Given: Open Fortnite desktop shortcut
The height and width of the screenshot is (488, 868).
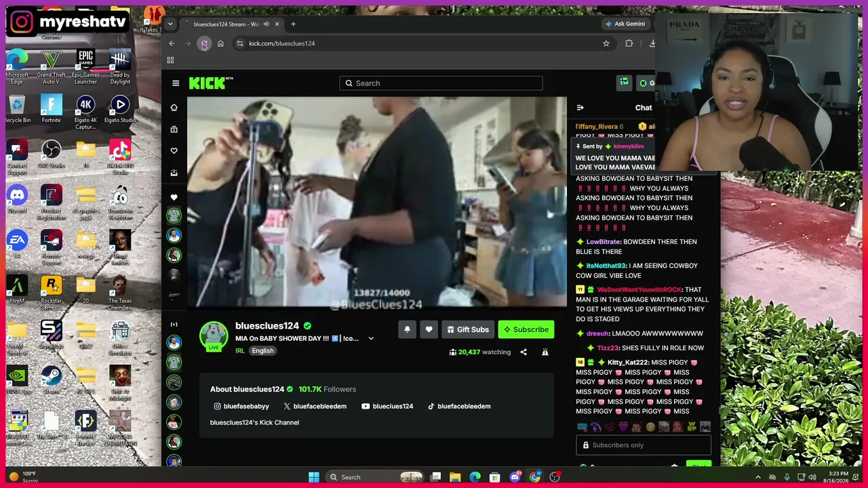Looking at the screenshot, I should pos(51,110).
